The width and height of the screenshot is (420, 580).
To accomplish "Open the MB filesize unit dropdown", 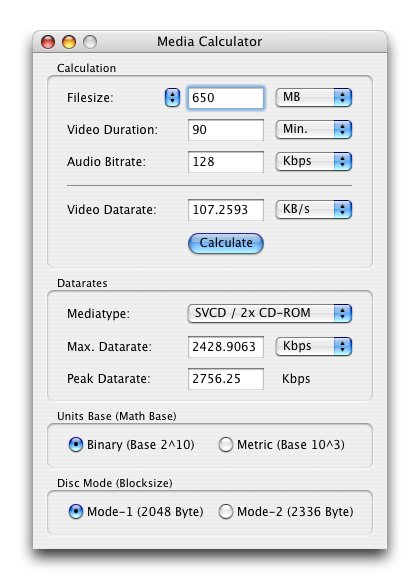I will click(313, 98).
